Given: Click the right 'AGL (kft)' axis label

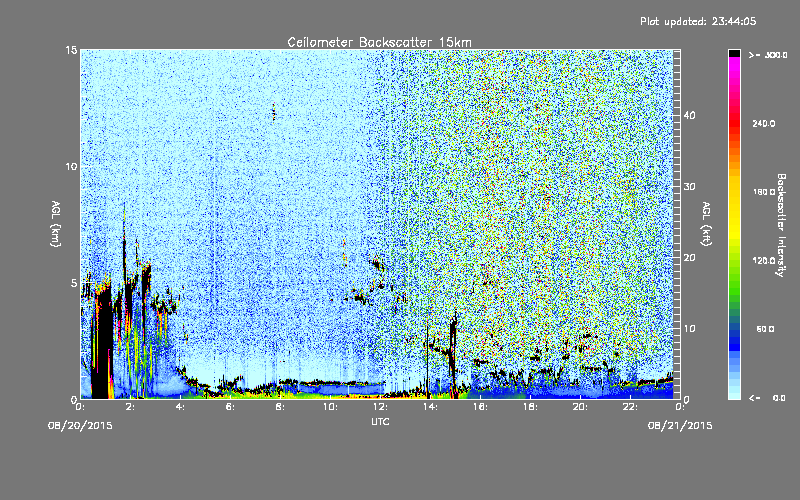Looking at the screenshot, I should click(x=706, y=223).
